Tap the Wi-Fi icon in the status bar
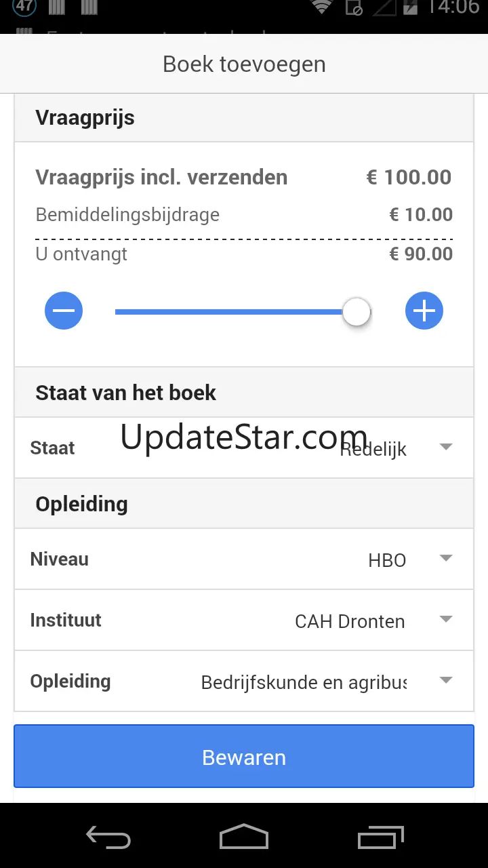The height and width of the screenshot is (868, 488). coord(321,7)
